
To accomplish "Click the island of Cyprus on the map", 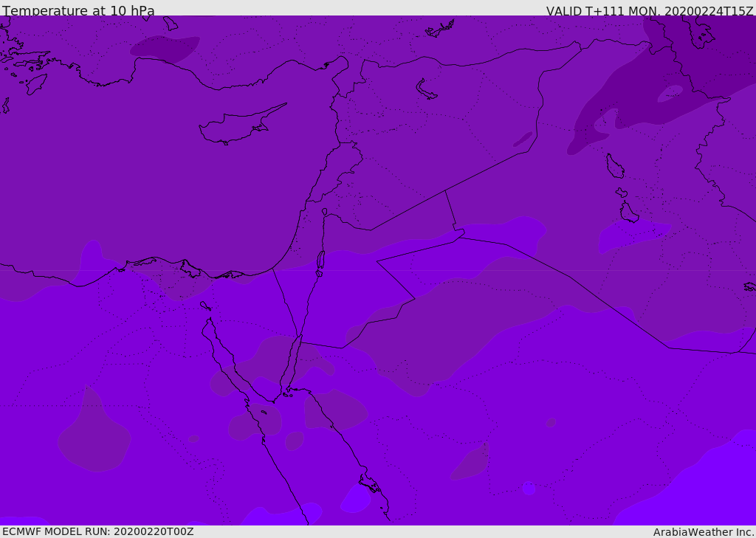I will [241, 125].
